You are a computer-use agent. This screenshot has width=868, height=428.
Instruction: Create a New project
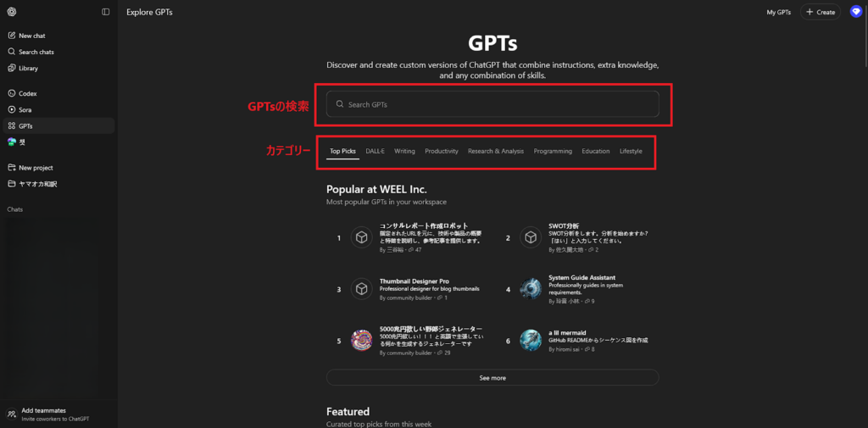click(58, 168)
